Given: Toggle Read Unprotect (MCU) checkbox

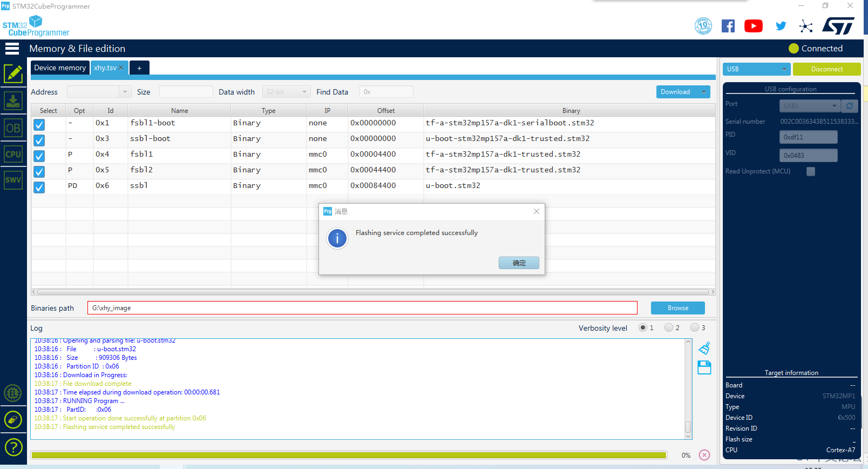Looking at the screenshot, I should click(811, 171).
